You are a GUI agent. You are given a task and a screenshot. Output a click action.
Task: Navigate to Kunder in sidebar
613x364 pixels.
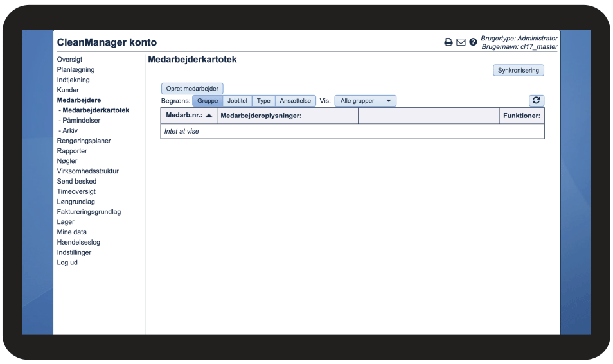[68, 90]
